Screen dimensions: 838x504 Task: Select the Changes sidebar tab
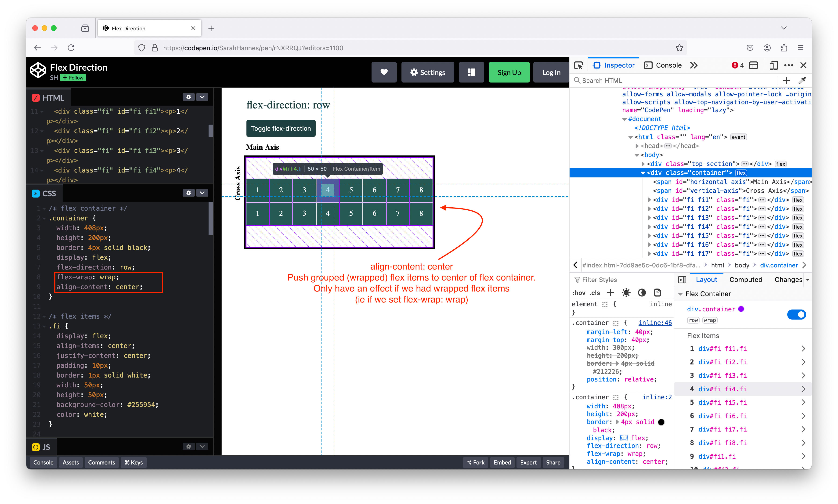788,280
